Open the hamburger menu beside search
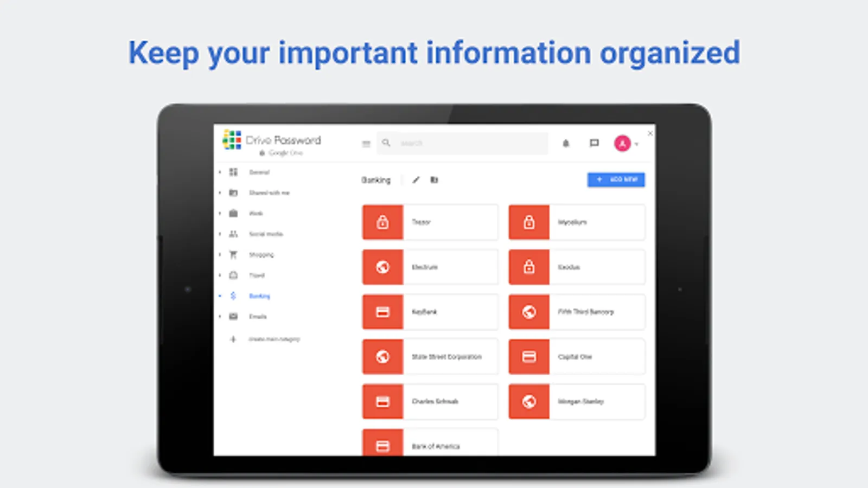This screenshot has width=868, height=488. coord(366,144)
